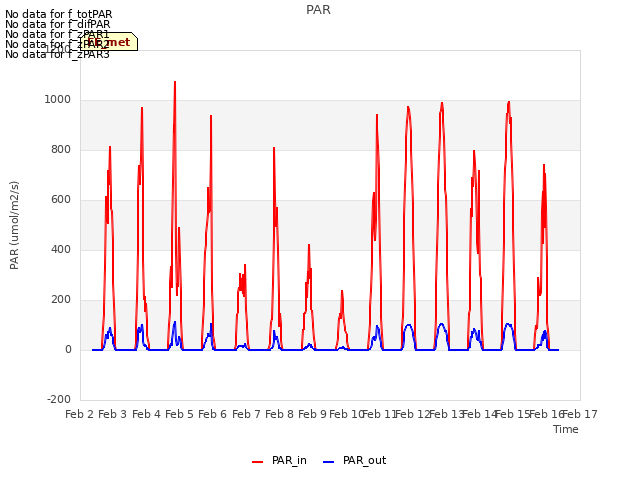Click the 200 y-axis tick label

(61, 300)
